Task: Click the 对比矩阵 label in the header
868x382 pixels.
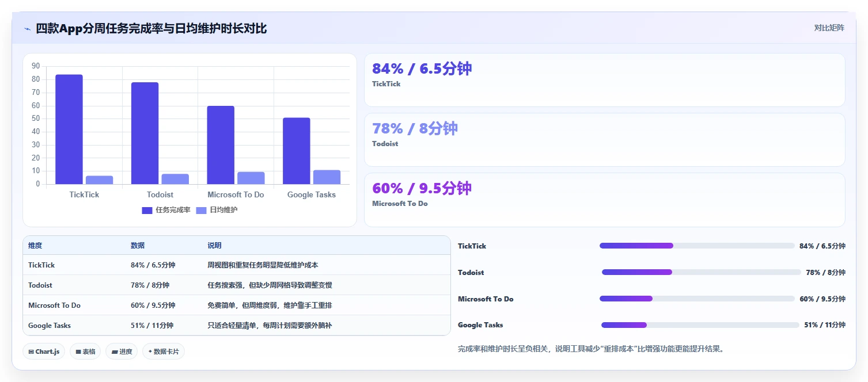Action: 829,28
